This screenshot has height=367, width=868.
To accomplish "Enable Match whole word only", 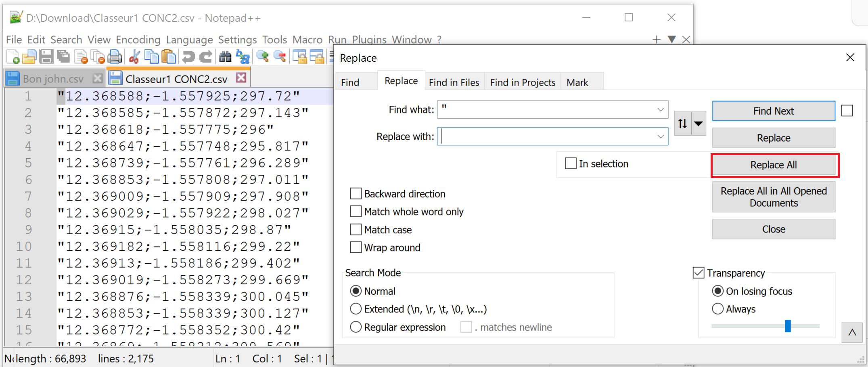I will tap(356, 212).
